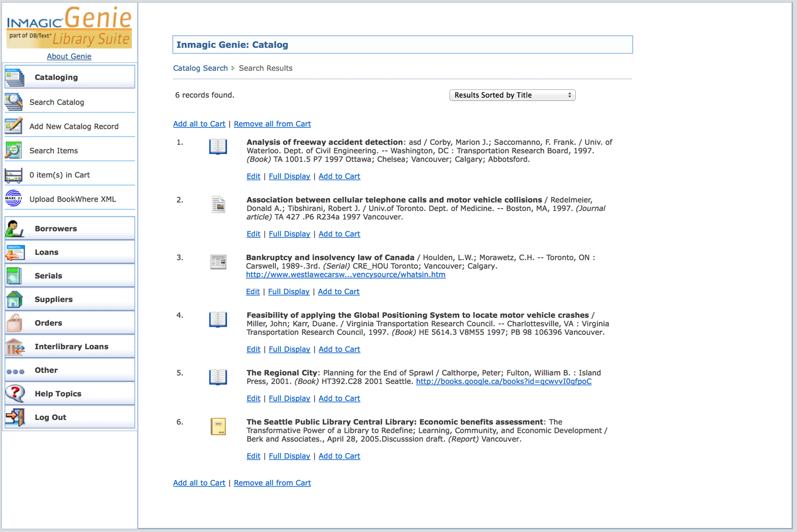The image size is (797, 532).
Task: Open the books.google.ca link
Action: click(x=504, y=381)
